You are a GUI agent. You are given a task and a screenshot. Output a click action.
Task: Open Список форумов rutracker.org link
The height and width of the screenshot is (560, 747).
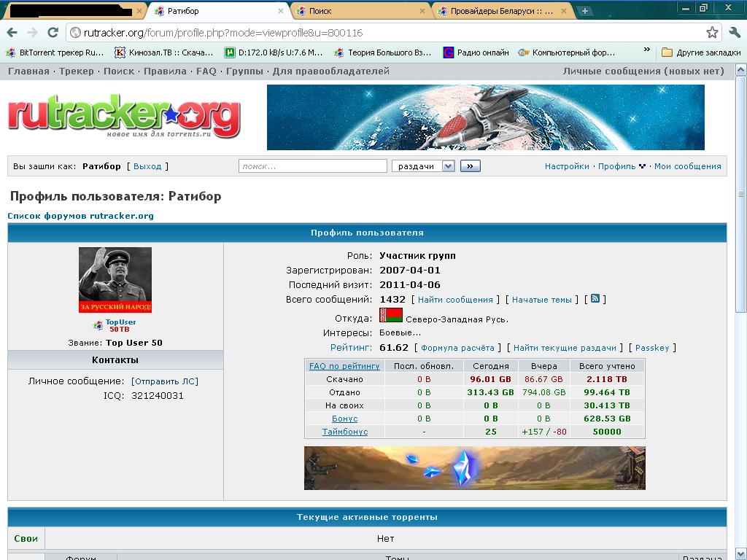tap(80, 216)
